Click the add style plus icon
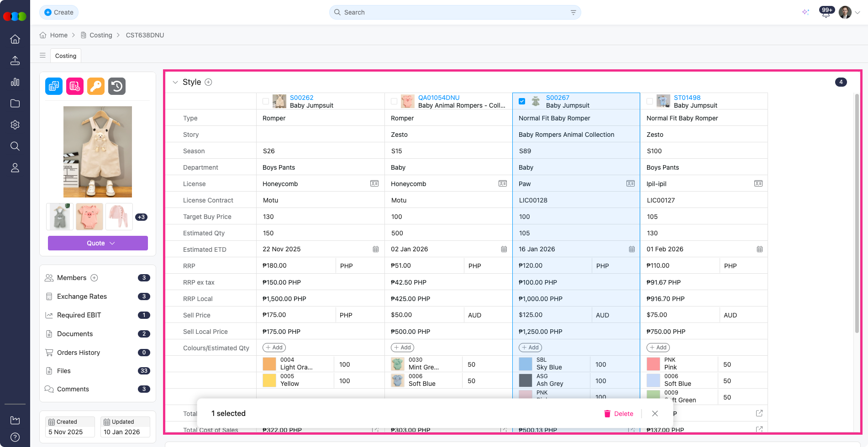The image size is (868, 447). coord(208,82)
